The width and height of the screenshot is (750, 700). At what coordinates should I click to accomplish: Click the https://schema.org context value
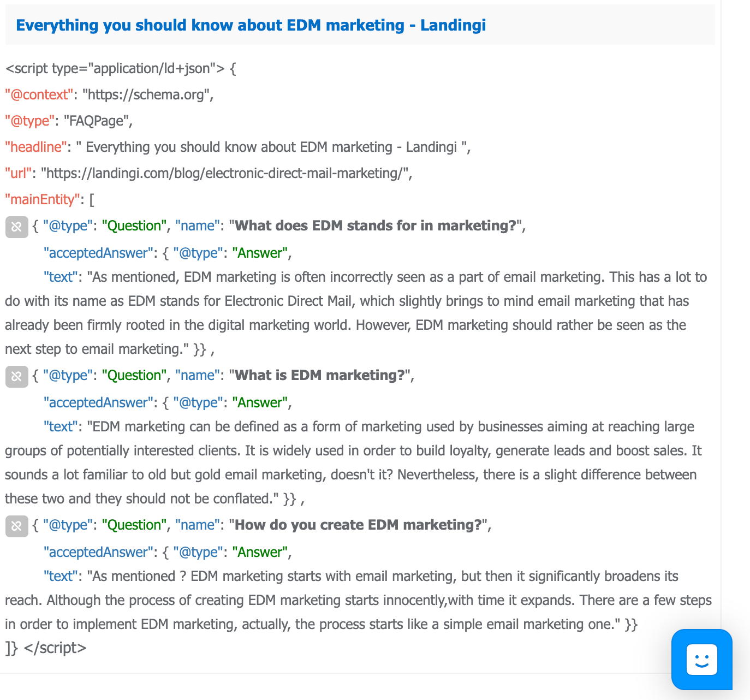[x=146, y=94]
